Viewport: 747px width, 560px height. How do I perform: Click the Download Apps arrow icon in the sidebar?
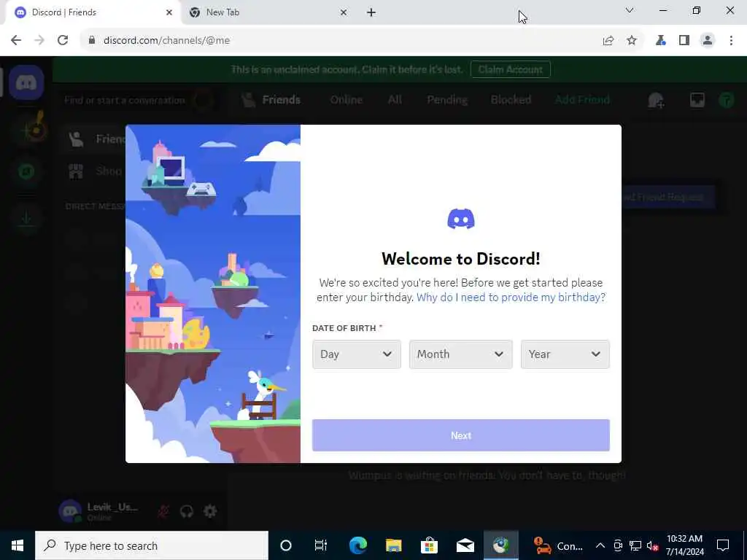(x=27, y=218)
